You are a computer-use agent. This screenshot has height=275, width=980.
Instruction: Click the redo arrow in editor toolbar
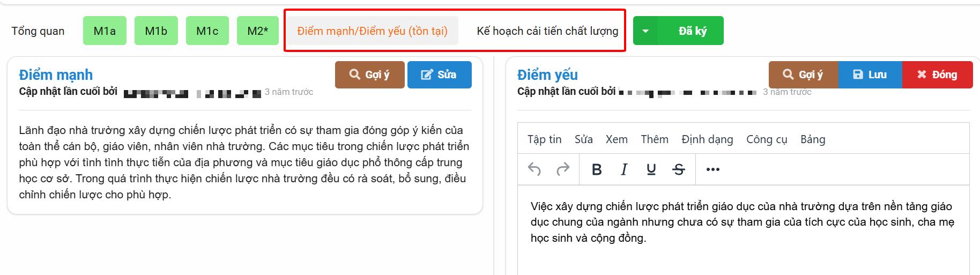(563, 169)
